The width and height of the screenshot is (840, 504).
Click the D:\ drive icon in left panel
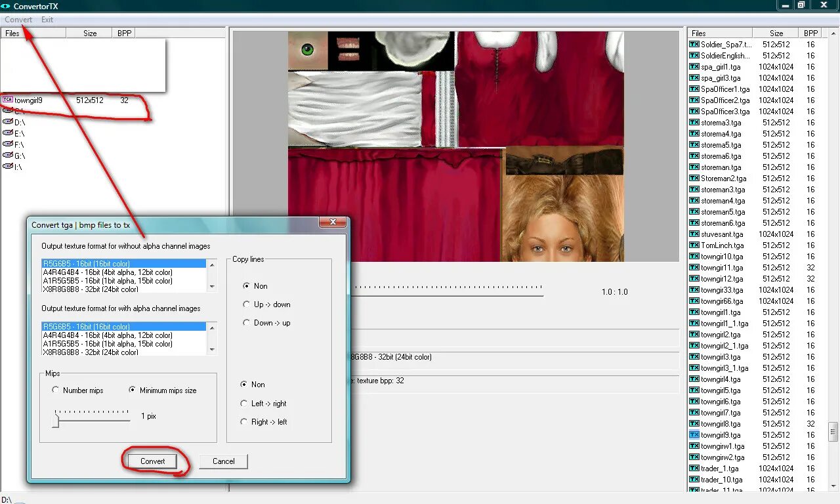point(7,122)
